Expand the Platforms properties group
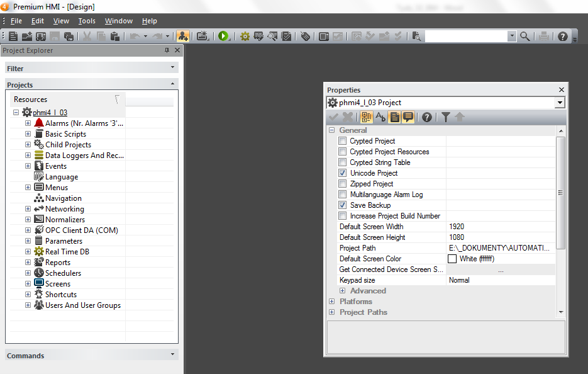 pyautogui.click(x=332, y=301)
